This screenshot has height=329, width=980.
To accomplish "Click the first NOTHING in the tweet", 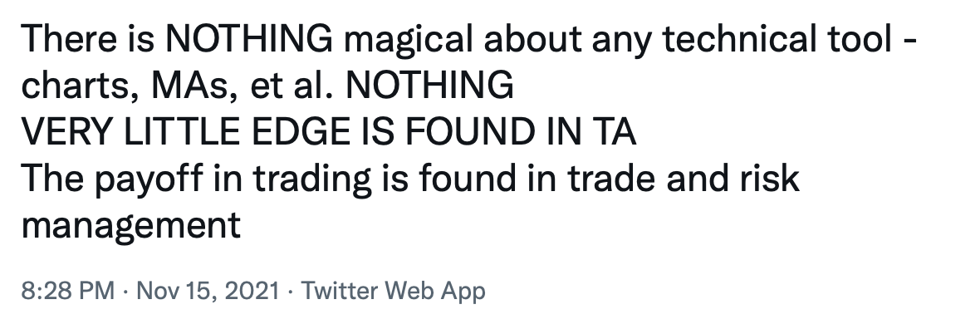I will click(249, 39).
